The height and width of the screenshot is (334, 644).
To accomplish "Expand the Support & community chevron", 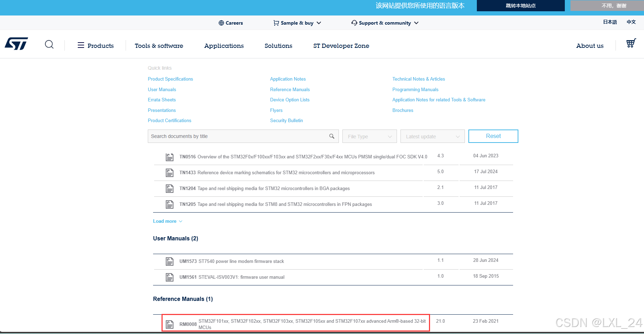I will tap(416, 23).
